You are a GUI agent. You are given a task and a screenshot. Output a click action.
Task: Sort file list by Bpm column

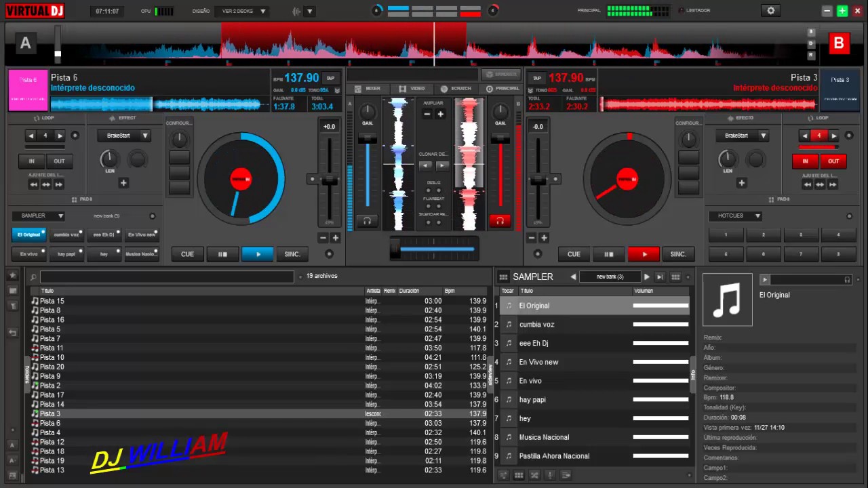point(450,291)
